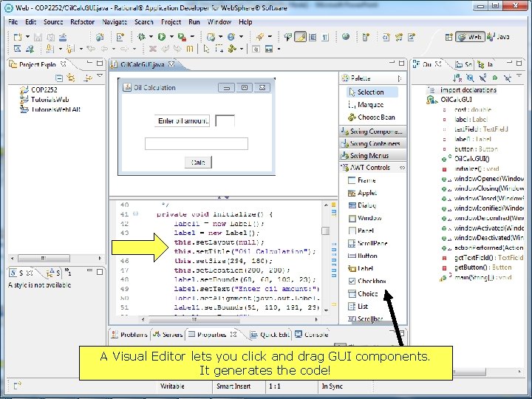Select the Selection tool in Palette
The width and height of the screenshot is (532, 399).
(372, 92)
